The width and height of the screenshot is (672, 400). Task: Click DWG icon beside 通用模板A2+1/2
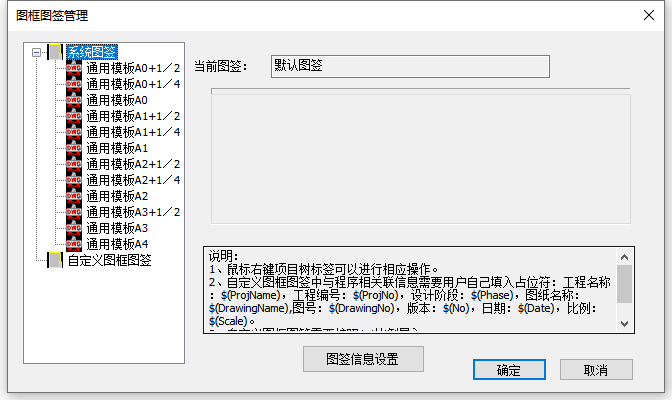click(x=74, y=164)
